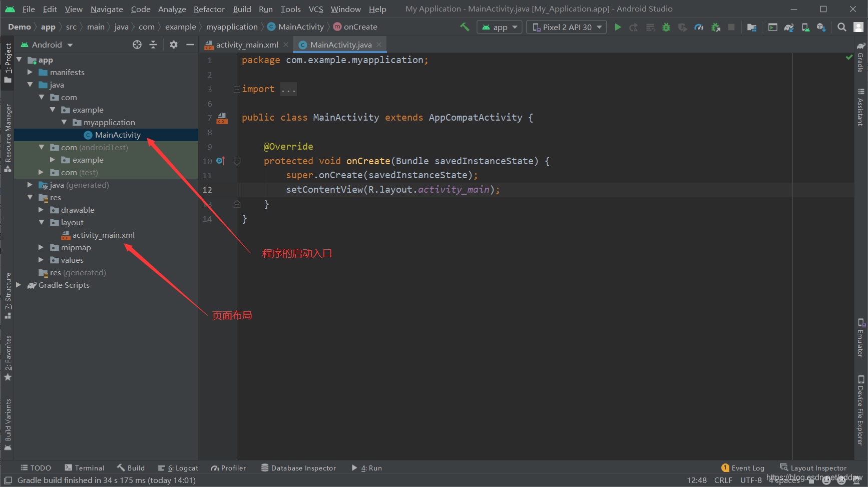Expand Gradle Scripts node
Image resolution: width=868 pixels, height=487 pixels.
(19, 285)
